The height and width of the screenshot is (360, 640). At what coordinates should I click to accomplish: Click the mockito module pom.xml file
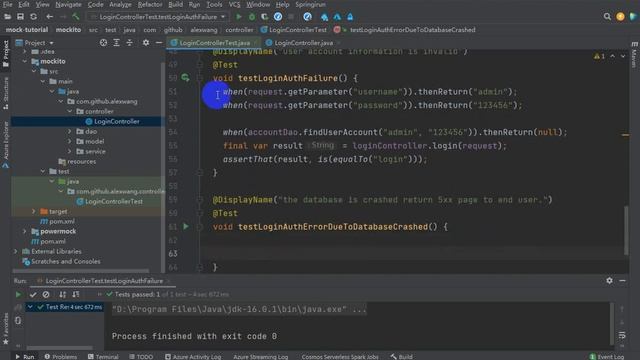tap(62, 221)
